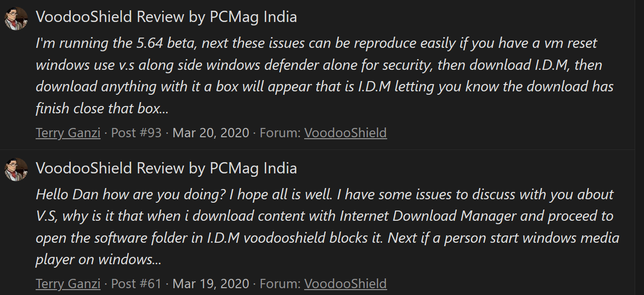Click the Mar 19, 2020 date
Screen dimensions: 644x295
tap(211, 284)
